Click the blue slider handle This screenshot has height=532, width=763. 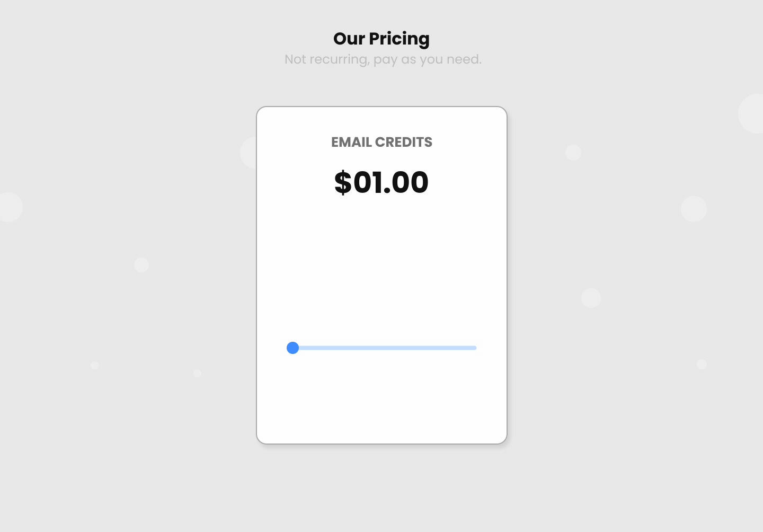tap(292, 348)
